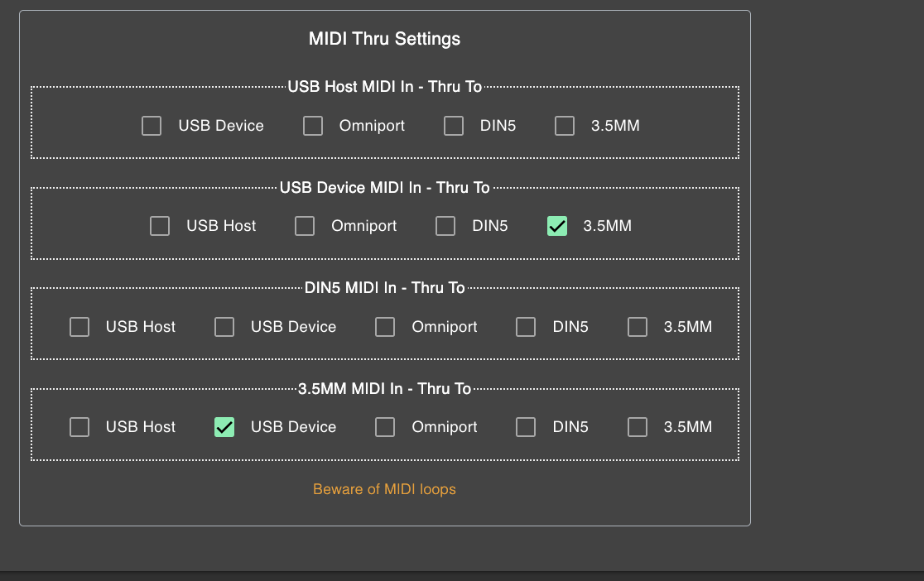Viewport: 924px width, 581px height.
Task: Enable DIN5 thru for 3.5MM MIDI In
Action: pos(526,427)
